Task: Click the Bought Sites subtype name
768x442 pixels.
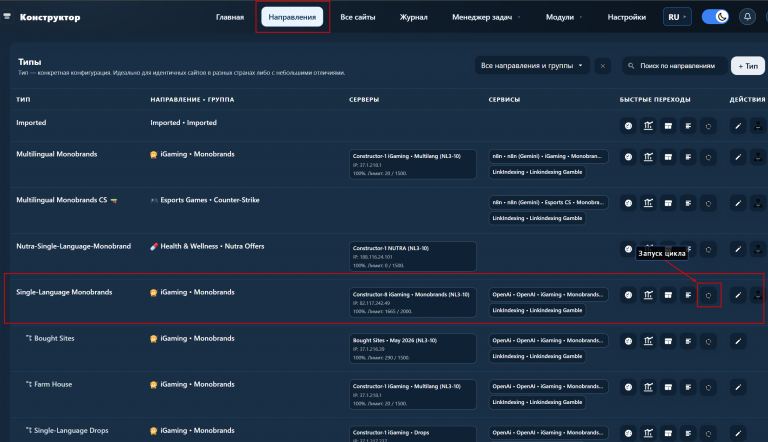Action: pyautogui.click(x=54, y=338)
